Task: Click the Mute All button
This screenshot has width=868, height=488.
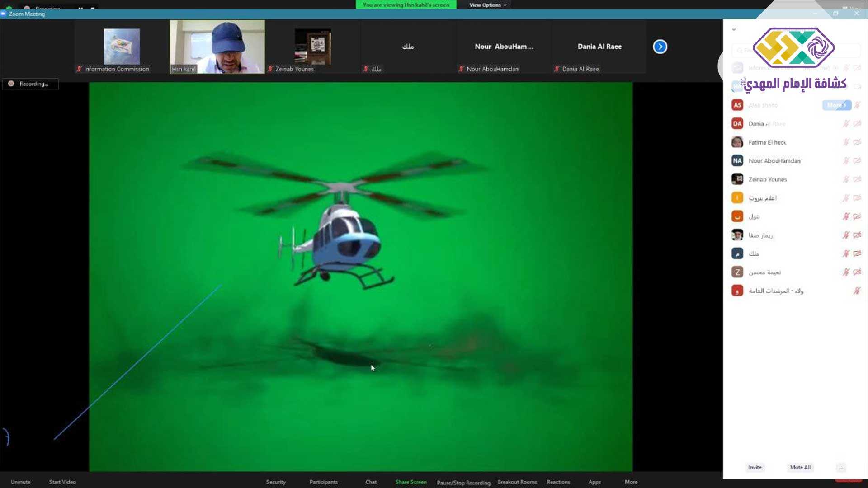Action: coord(800,467)
